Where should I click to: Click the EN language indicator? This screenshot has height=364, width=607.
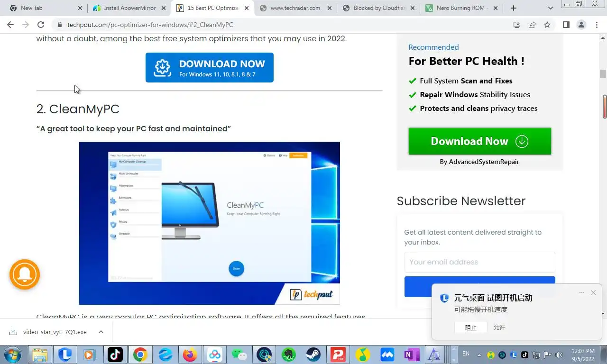pyautogui.click(x=466, y=354)
